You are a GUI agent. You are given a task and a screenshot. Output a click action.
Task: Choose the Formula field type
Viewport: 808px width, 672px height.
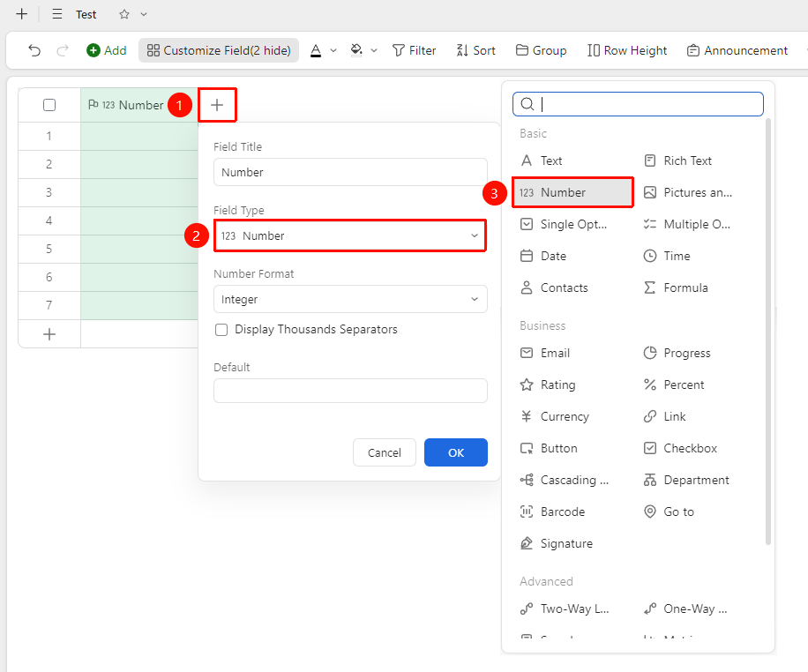[x=676, y=287]
